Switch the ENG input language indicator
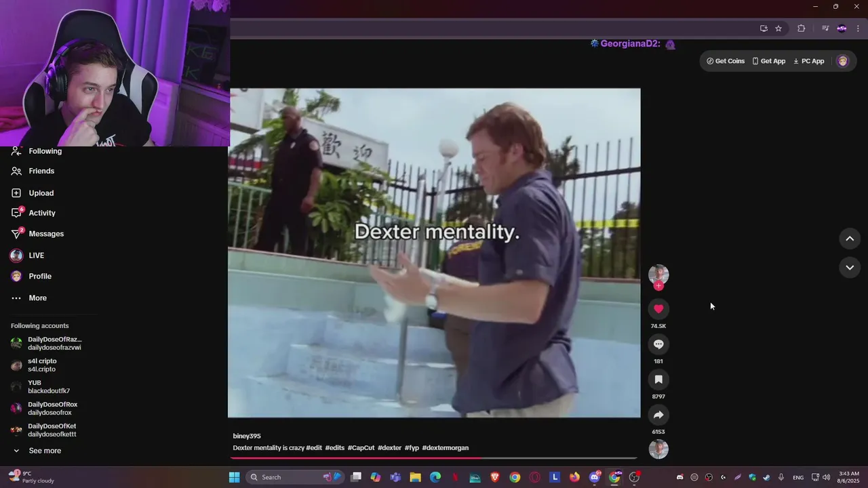868x488 pixels. [798, 477]
